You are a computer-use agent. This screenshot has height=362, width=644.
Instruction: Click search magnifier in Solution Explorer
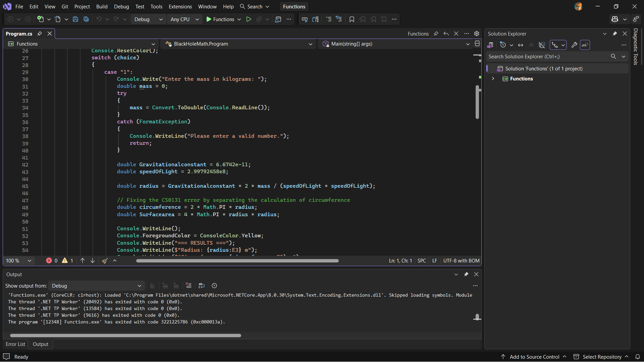(613, 56)
